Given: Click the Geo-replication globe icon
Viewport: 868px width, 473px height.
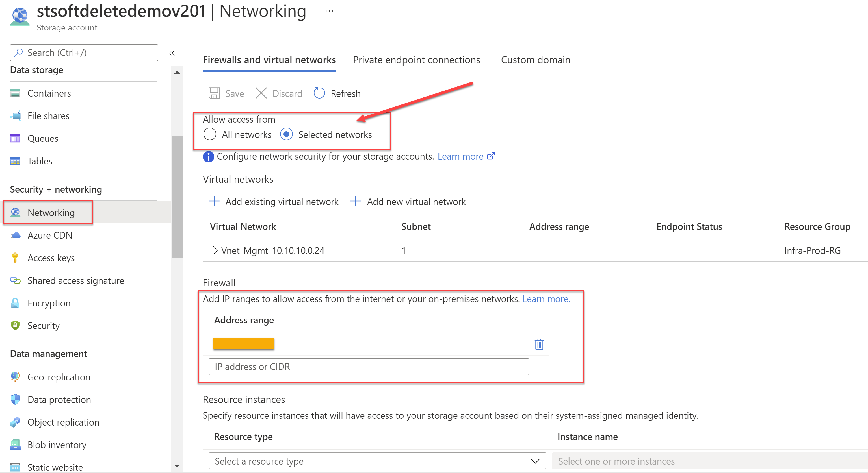Looking at the screenshot, I should (15, 377).
